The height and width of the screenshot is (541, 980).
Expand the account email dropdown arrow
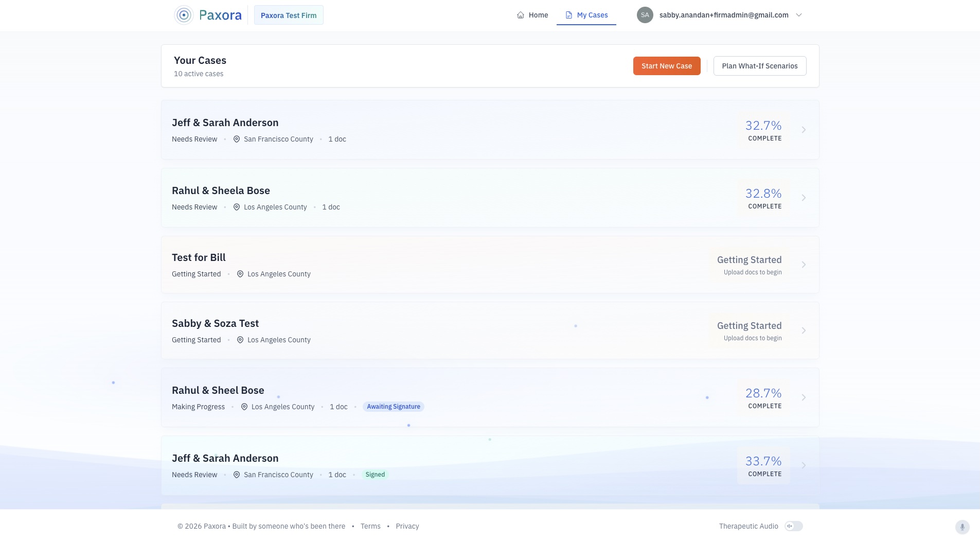(x=799, y=15)
